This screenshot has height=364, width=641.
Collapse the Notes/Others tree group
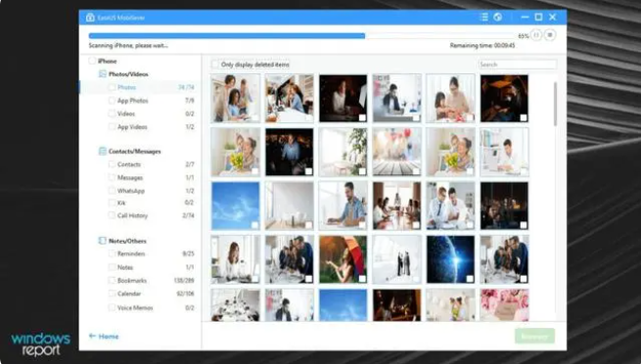(127, 241)
